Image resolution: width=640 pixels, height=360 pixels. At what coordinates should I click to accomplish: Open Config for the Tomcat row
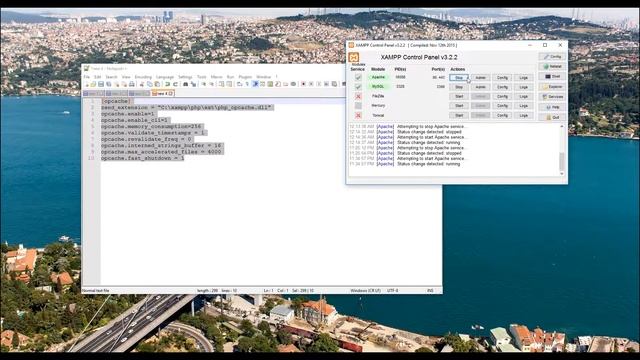pos(502,116)
